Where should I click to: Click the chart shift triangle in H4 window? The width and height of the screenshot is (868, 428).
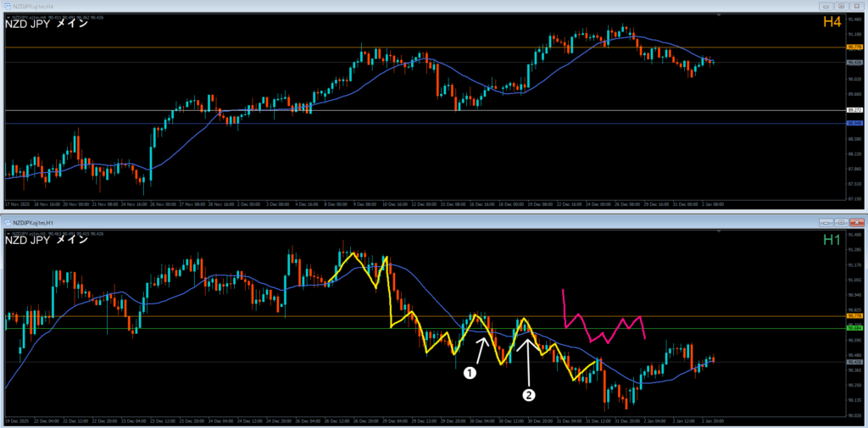(719, 17)
